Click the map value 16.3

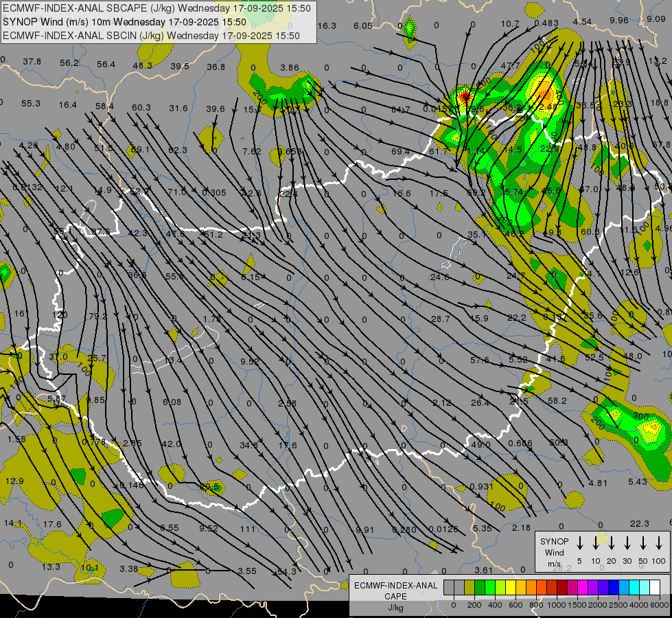pos(327,25)
